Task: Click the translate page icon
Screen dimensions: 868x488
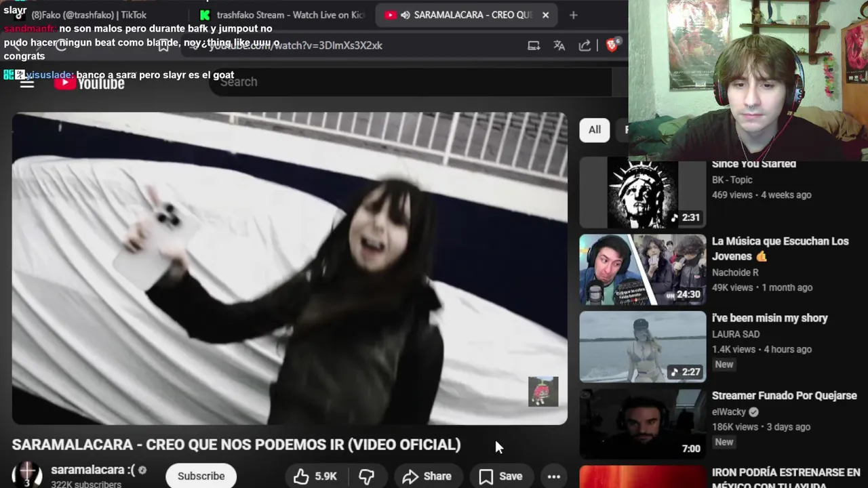Action: [559, 45]
